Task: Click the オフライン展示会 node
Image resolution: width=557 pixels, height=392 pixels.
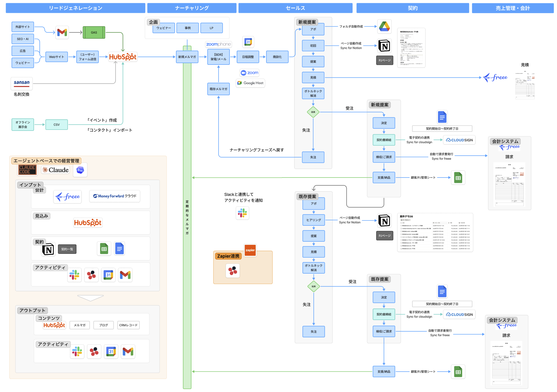Action: coord(23,125)
